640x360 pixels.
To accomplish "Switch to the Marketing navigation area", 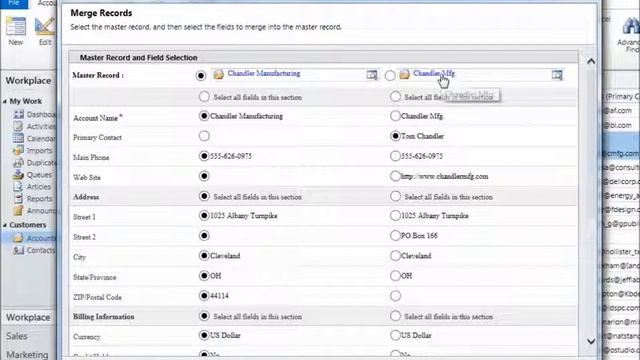I will [27, 354].
